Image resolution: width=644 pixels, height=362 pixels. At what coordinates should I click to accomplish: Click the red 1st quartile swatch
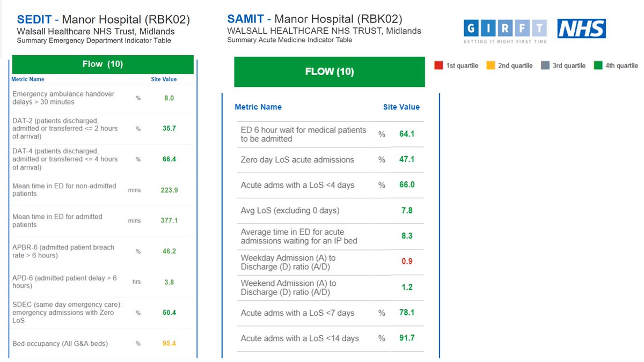tap(438, 65)
